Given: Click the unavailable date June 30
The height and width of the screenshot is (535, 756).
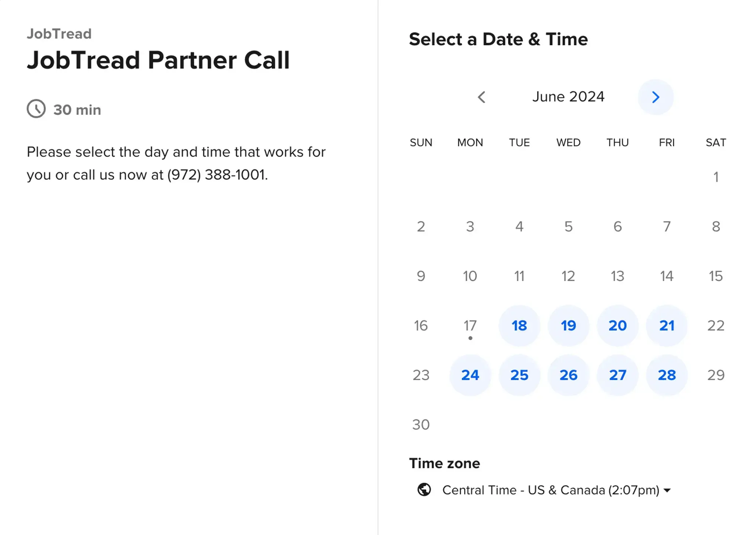Looking at the screenshot, I should [421, 425].
